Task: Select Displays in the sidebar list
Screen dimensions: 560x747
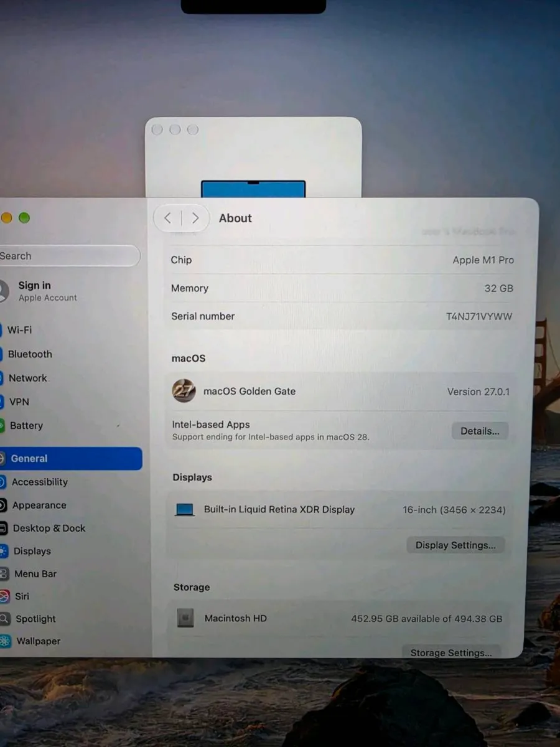Action: tap(32, 551)
